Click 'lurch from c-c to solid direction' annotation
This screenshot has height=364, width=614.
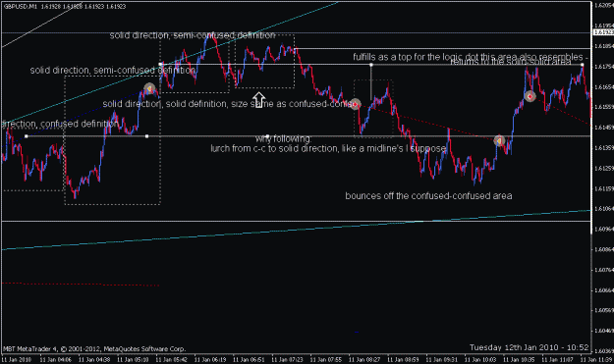(x=328, y=148)
